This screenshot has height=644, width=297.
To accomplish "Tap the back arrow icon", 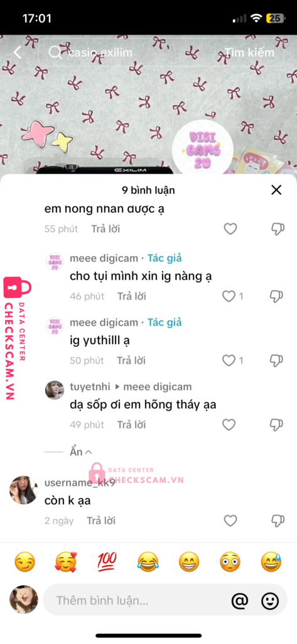I will pos(17,53).
